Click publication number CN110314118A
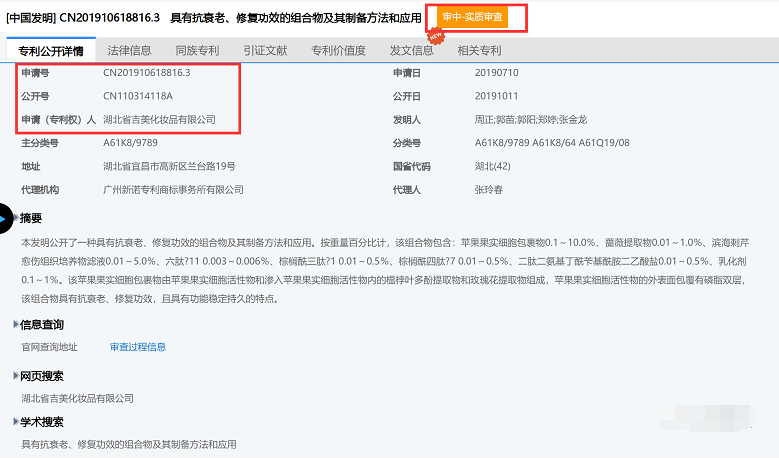779x458 pixels. pos(138,97)
